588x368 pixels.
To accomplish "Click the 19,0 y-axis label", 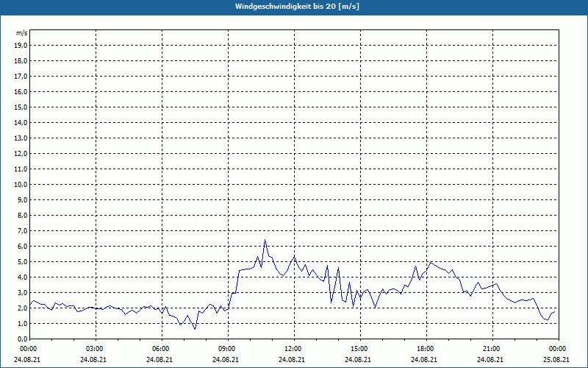I will (x=21, y=46).
